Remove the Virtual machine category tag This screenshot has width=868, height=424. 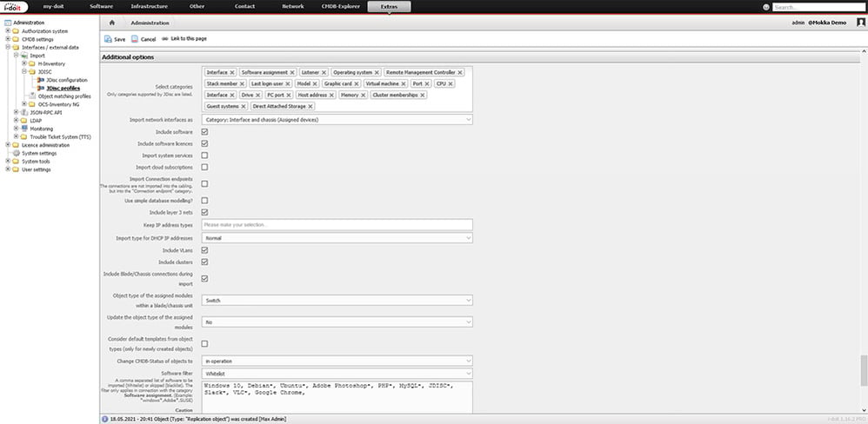pos(404,83)
